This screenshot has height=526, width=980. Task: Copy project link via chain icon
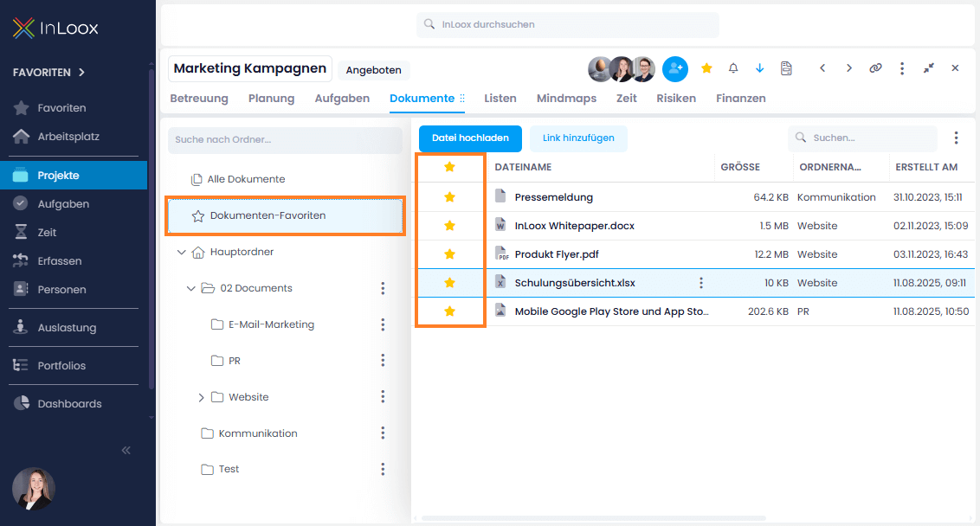[875, 68]
